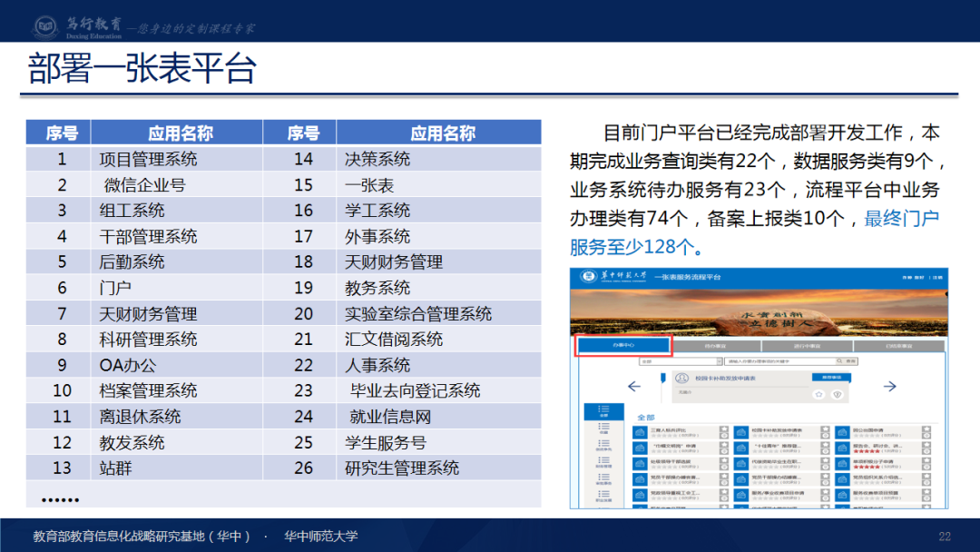Click the 收藏 list icon under the 全部 sidebar icon
The width and height of the screenshot is (980, 552).
(603, 429)
